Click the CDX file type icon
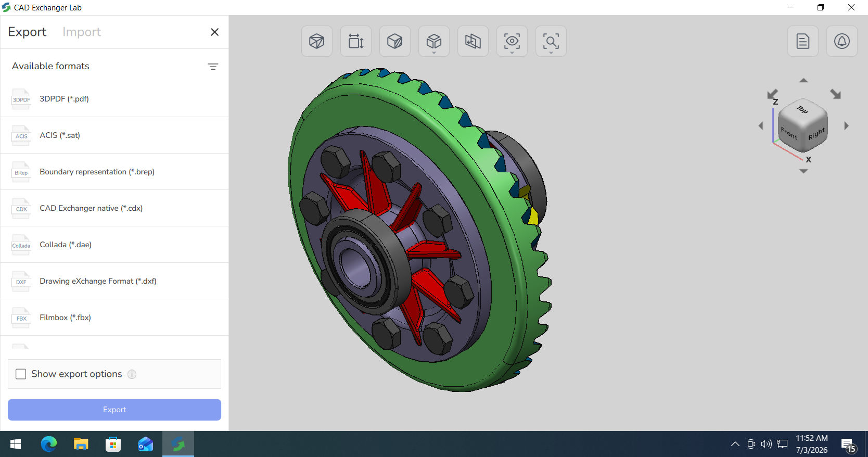Image resolution: width=868 pixels, height=457 pixels. pyautogui.click(x=21, y=208)
